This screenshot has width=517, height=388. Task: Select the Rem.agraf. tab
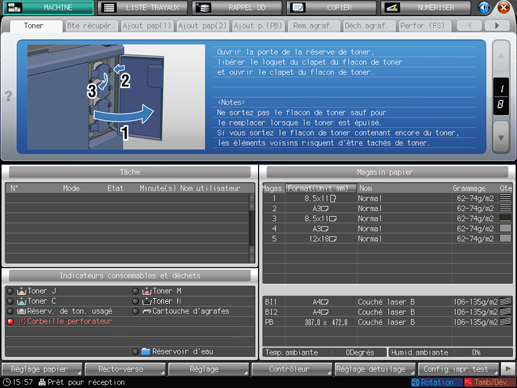click(x=314, y=26)
